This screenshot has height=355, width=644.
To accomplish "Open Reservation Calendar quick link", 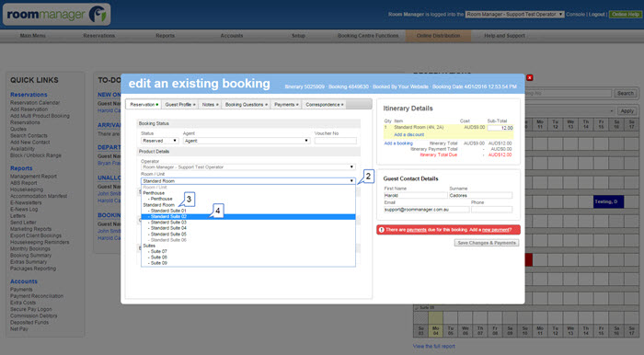I will 35,103.
